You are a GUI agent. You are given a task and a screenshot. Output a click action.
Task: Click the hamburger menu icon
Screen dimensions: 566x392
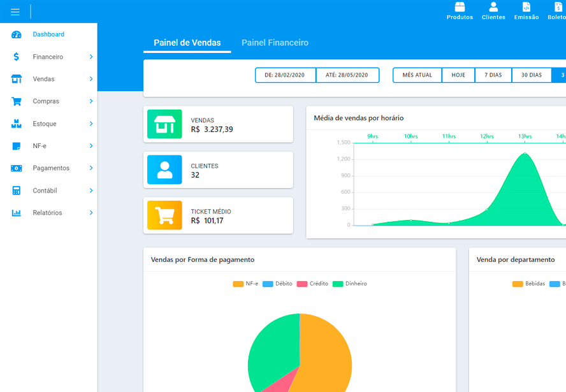tap(15, 11)
